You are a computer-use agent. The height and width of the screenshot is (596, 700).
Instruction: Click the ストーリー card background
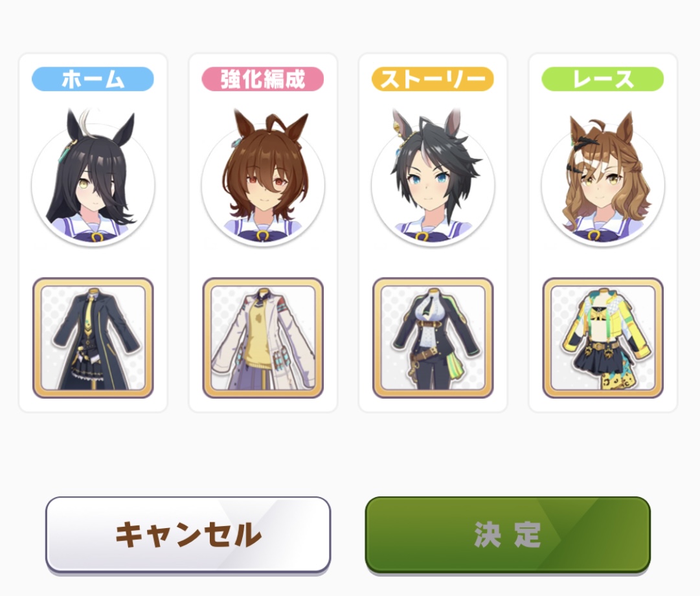[x=433, y=262]
